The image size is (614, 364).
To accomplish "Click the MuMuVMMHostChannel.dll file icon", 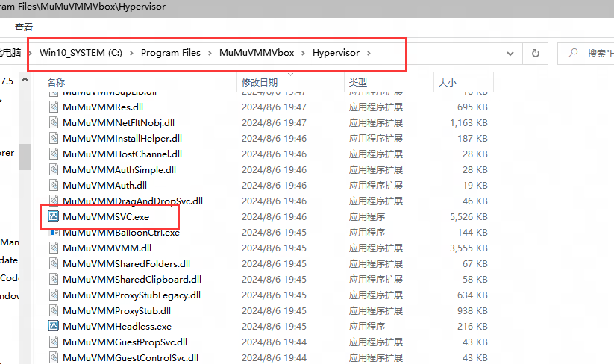I will [54, 154].
